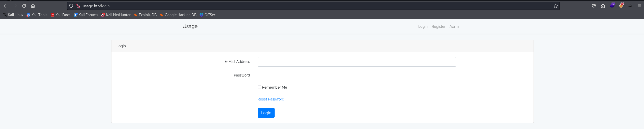644x129 pixels.
Task: Click the Reset Password link
Action: (x=271, y=99)
